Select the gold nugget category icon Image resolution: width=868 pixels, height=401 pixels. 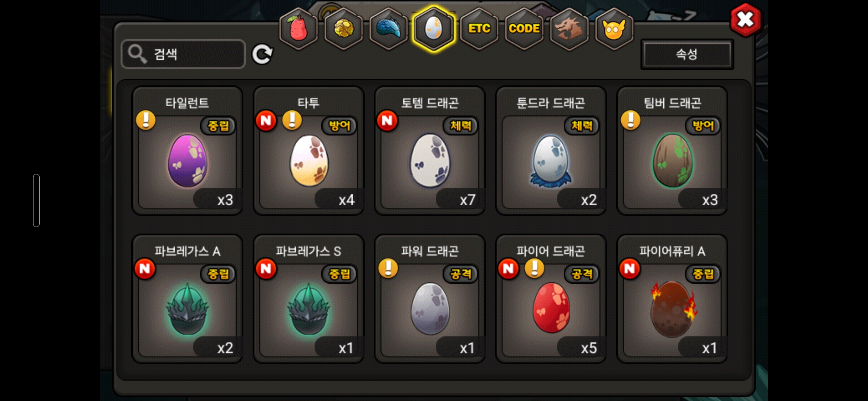click(343, 29)
